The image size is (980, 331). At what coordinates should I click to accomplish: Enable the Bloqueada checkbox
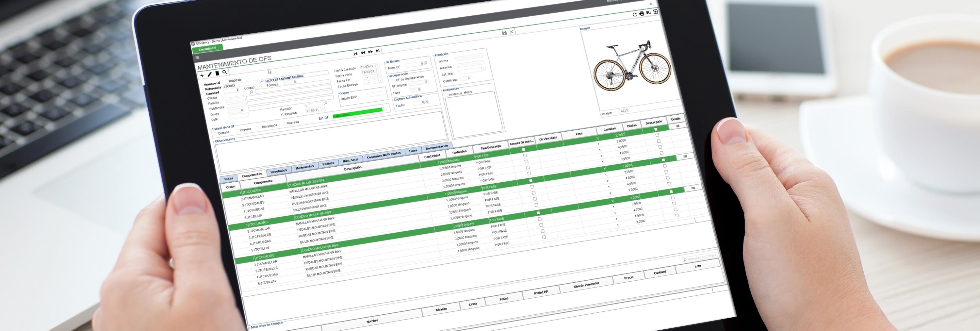tap(259, 127)
